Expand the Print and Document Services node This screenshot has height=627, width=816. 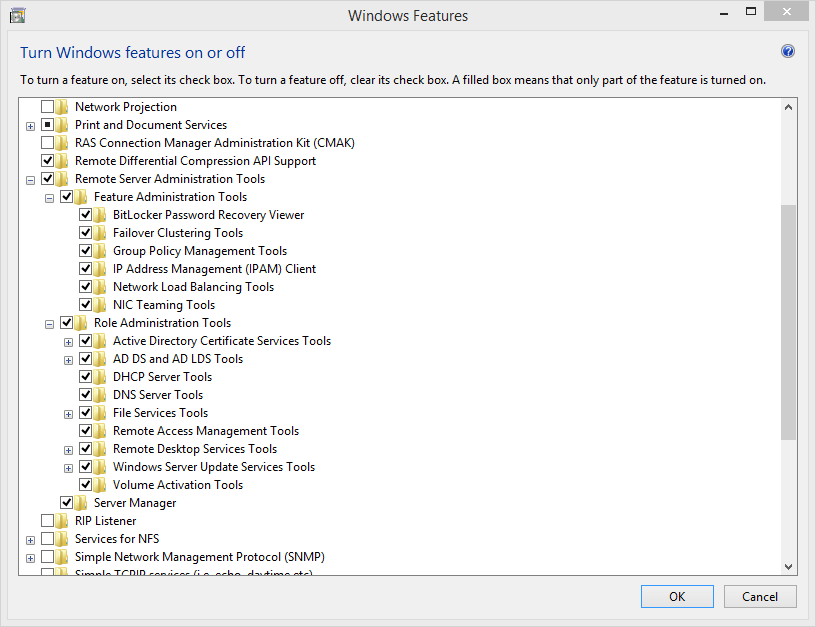[x=30, y=126]
